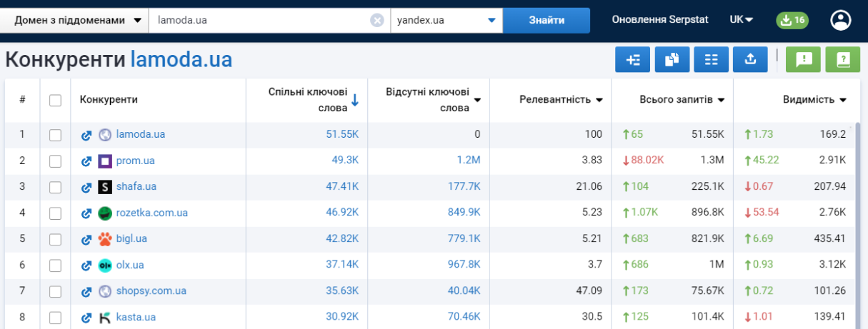Check the olx.ua row checkbox
Image resolution: width=868 pixels, height=329 pixels.
pos(55,265)
